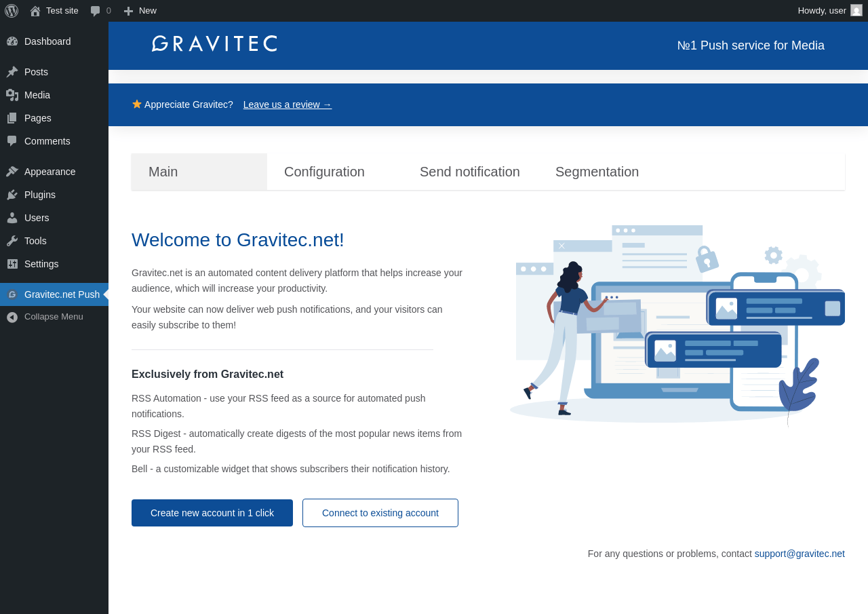Click the Collapse Menu arrow icon
868x614 pixels.
12,317
